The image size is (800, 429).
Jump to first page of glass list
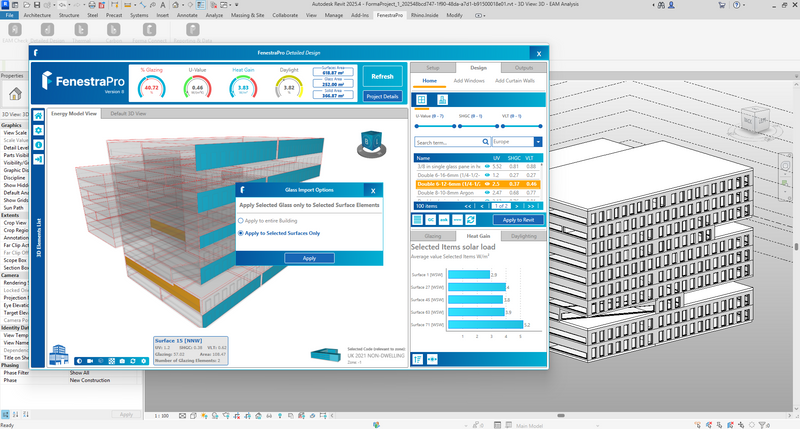pos(468,206)
